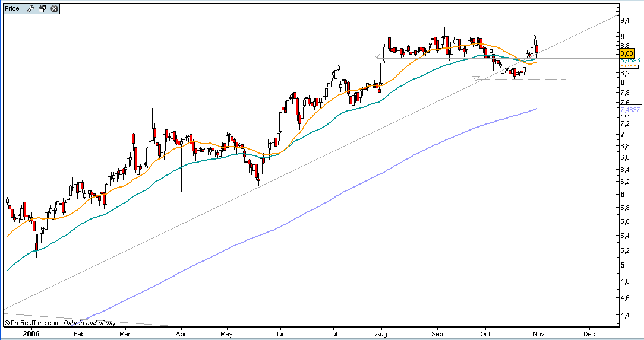The image size is (644, 340).
Task: Click the 6,8 price axis label
Action: click(626, 147)
